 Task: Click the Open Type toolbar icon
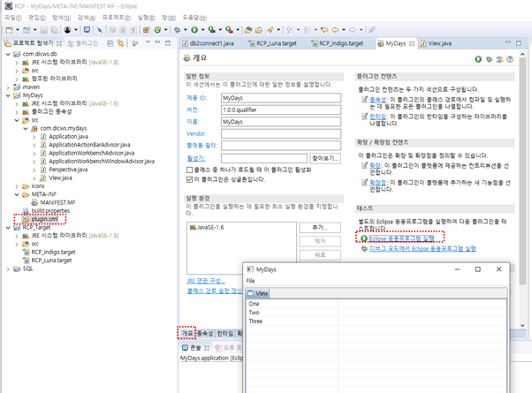pos(248,30)
